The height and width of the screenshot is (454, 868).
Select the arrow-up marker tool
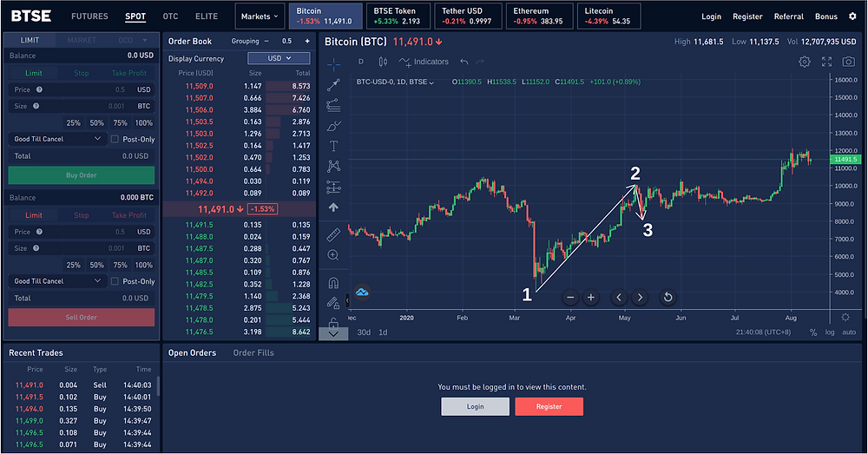coord(333,207)
